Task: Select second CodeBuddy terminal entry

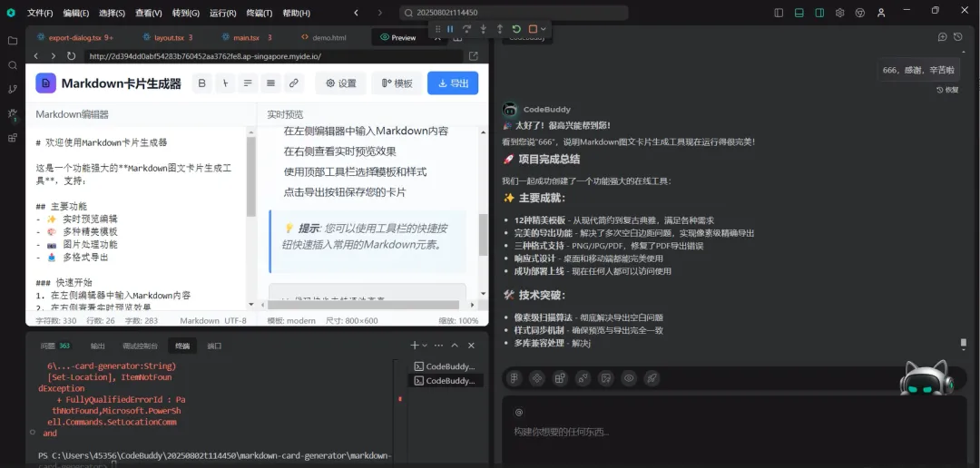Action: click(x=446, y=381)
